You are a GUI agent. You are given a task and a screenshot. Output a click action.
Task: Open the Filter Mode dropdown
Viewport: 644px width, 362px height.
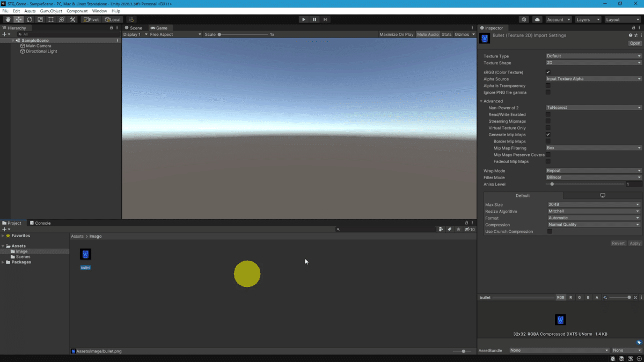tap(593, 177)
